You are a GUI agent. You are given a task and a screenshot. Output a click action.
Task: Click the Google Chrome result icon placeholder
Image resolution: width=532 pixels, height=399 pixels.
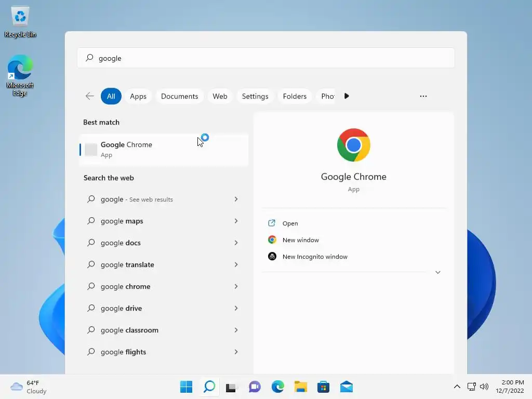[x=91, y=150]
